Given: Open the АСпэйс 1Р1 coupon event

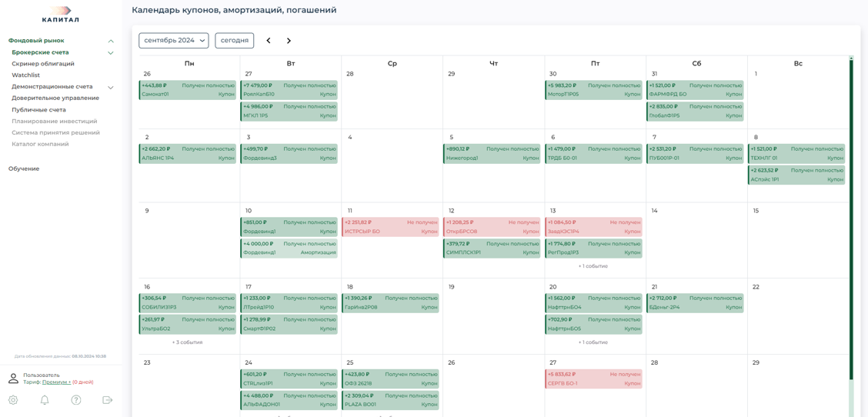Looking at the screenshot, I should 796,175.
